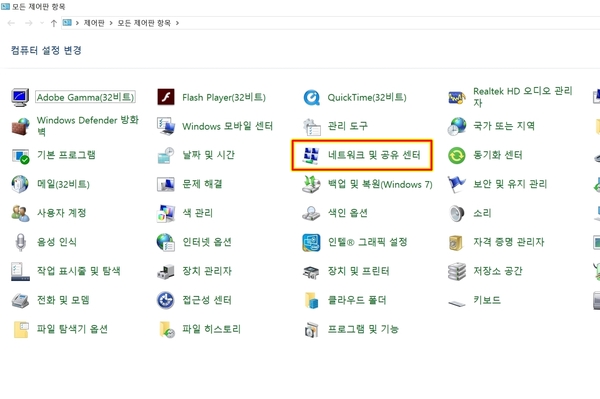Viewport: 600px width, 399px height.
Task: Open Windows Defender firewall brick icon
Action: coord(20,126)
